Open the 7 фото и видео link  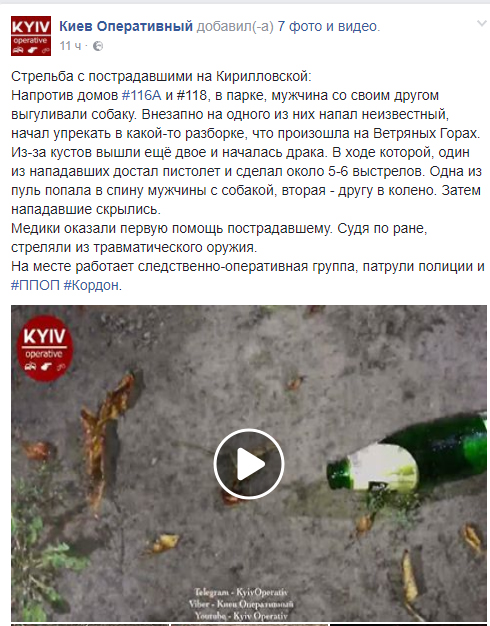coord(329,26)
